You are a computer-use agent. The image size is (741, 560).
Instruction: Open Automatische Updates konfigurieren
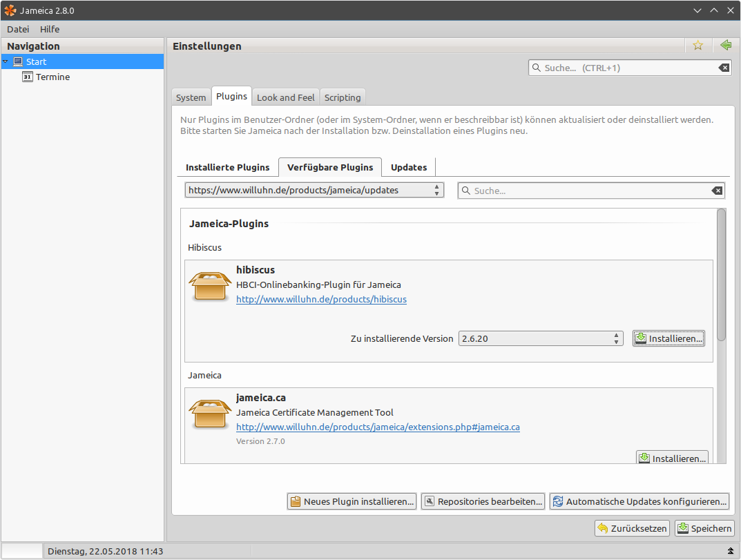pos(639,501)
